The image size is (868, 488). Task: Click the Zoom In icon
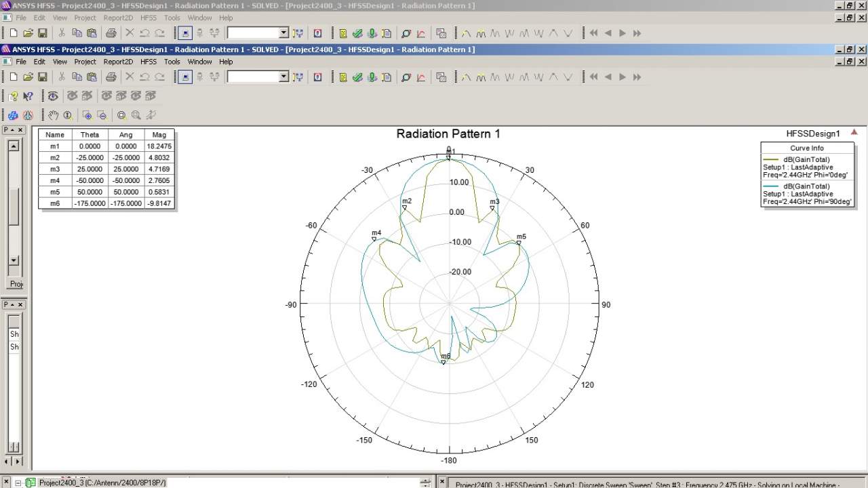[x=87, y=115]
